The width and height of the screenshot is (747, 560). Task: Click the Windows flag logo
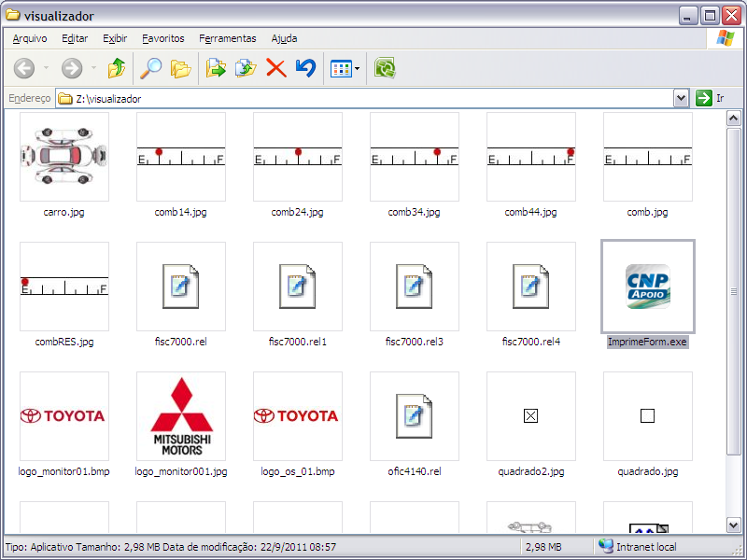726,38
